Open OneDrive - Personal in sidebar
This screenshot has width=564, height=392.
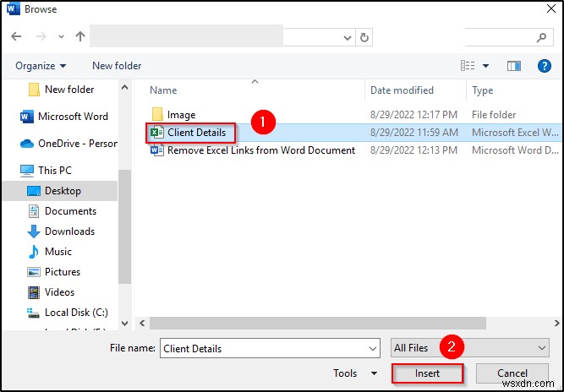coord(68,144)
